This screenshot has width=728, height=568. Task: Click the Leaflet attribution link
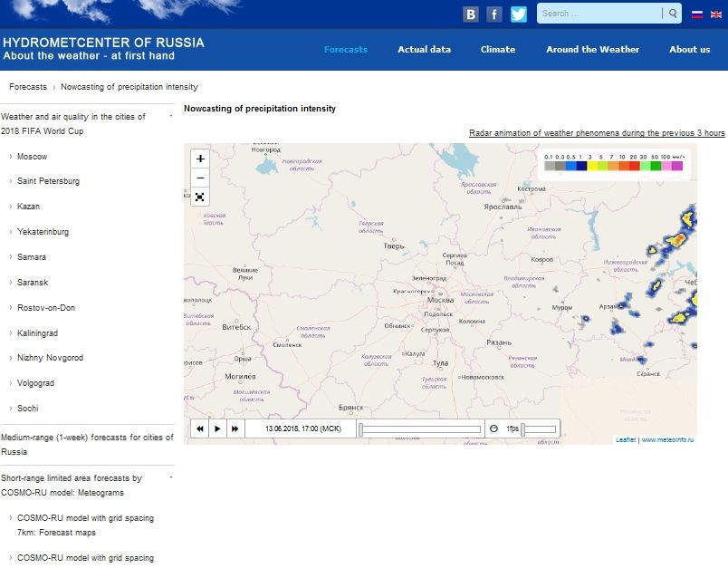click(x=626, y=440)
